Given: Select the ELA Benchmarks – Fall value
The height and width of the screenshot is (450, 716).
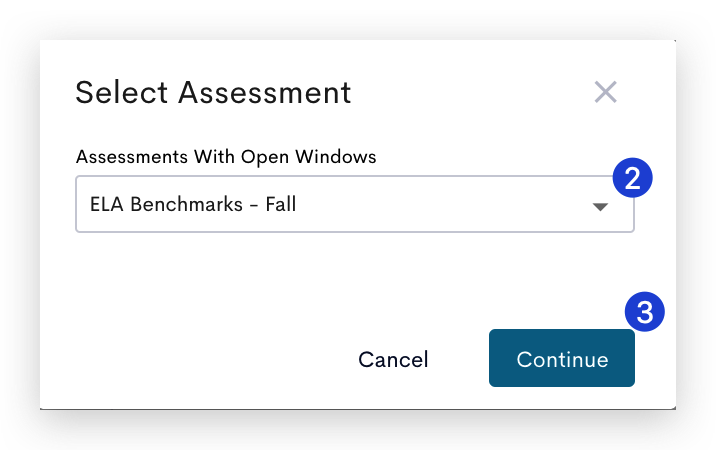Looking at the screenshot, I should (x=193, y=204).
